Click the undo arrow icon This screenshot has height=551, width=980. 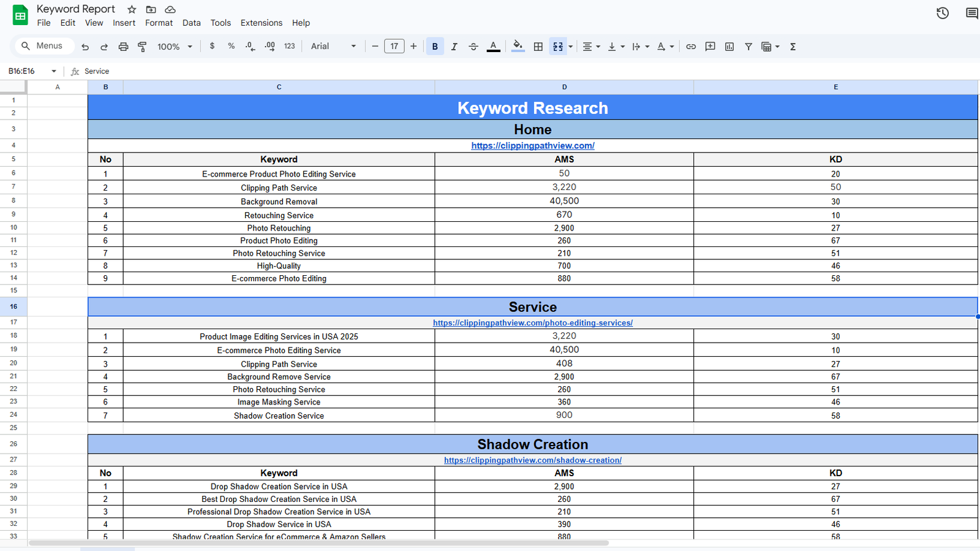pos(85,47)
